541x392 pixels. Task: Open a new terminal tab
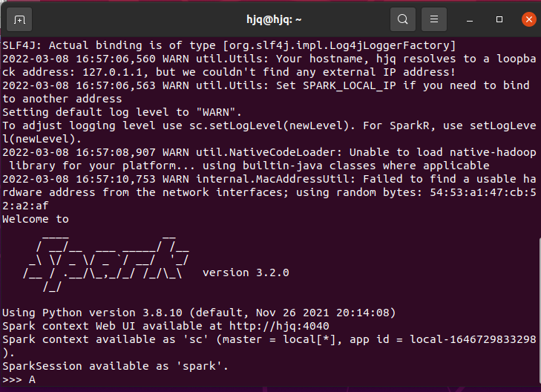coord(19,19)
